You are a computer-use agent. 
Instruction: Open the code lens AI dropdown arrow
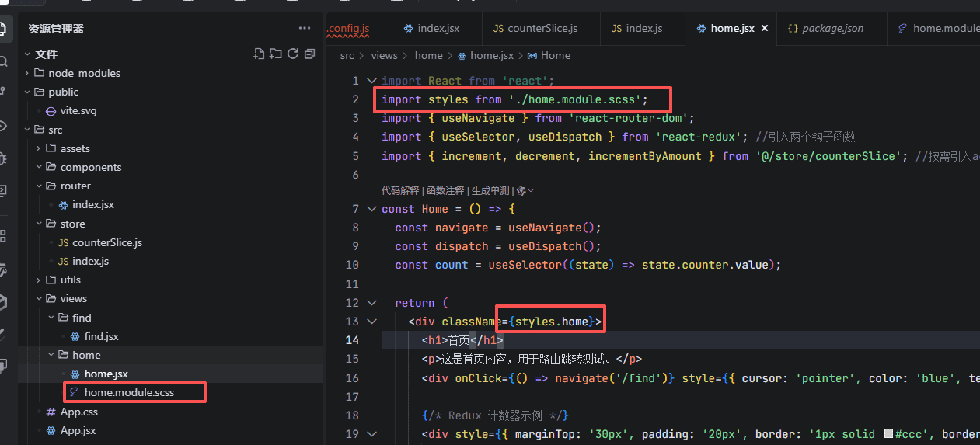[x=531, y=191]
